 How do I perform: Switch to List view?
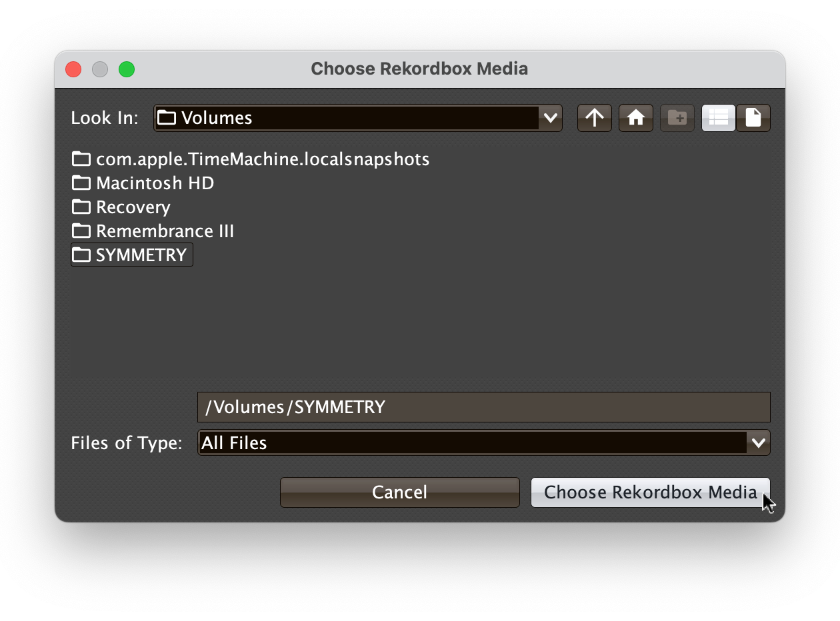pyautogui.click(x=719, y=118)
